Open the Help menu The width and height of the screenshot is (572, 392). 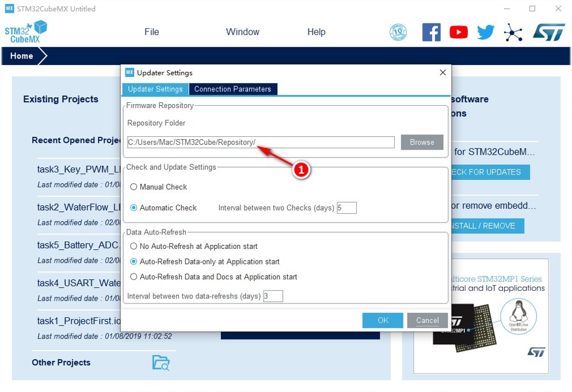pos(316,32)
